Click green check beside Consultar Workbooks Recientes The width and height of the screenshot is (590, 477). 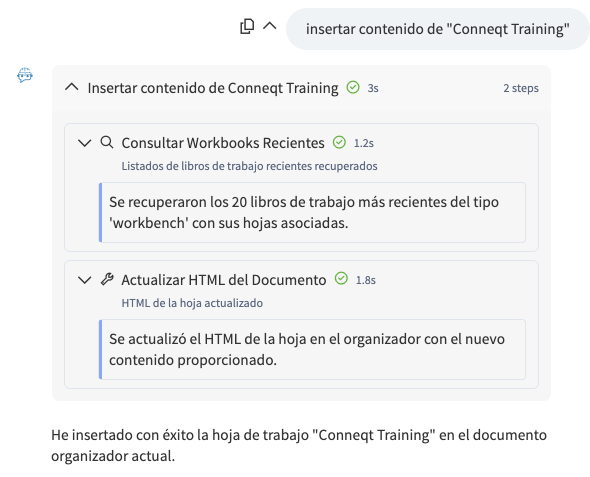(x=339, y=143)
